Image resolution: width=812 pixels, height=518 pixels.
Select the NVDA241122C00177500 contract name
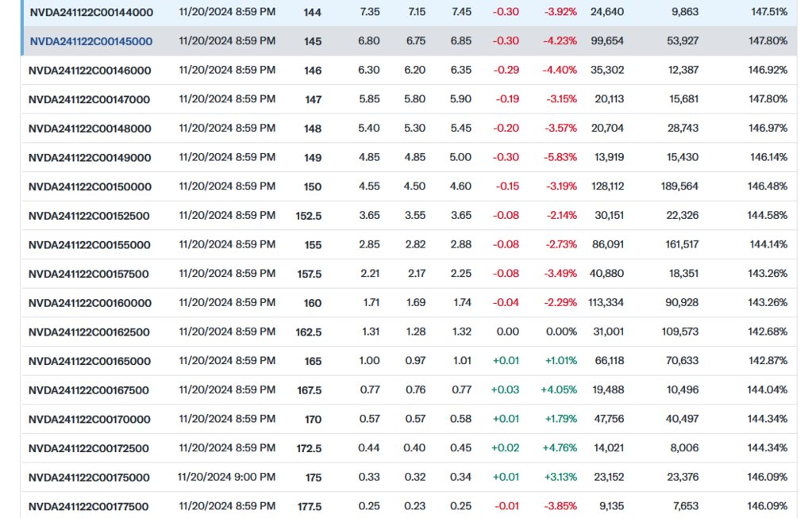tap(89, 507)
